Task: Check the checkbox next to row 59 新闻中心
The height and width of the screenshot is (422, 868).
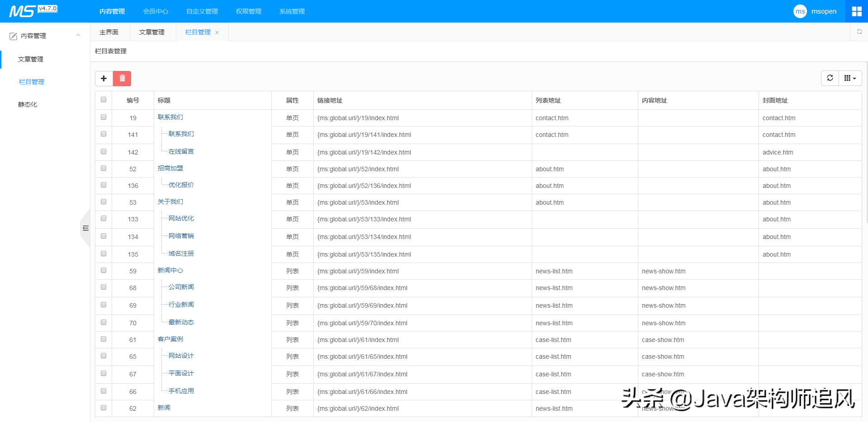Action: click(x=104, y=270)
